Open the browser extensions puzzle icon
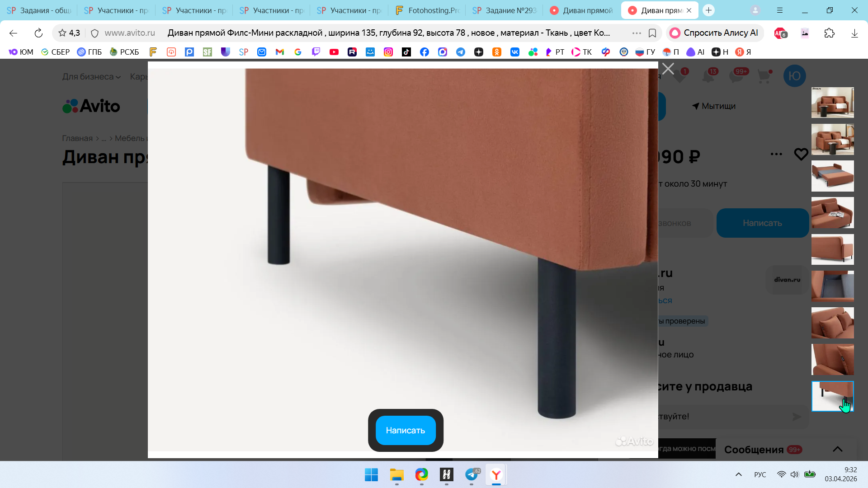Image resolution: width=868 pixels, height=488 pixels. pyautogui.click(x=829, y=33)
